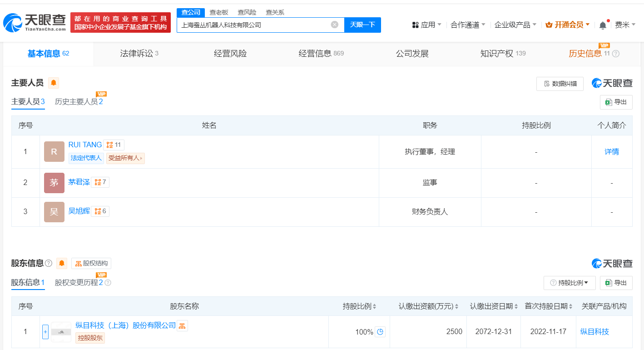
Task: Switch to the 查风险 search tab
Action: (247, 12)
